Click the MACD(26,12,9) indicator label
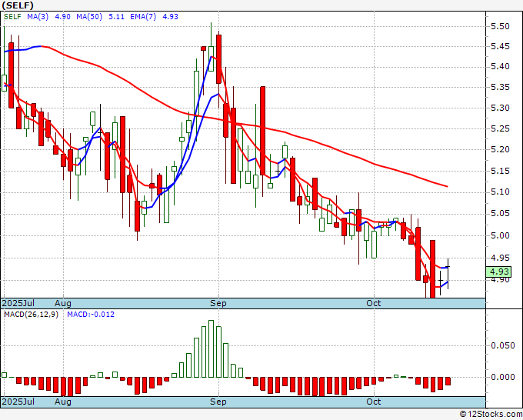The height and width of the screenshot is (420, 523). [x=31, y=315]
